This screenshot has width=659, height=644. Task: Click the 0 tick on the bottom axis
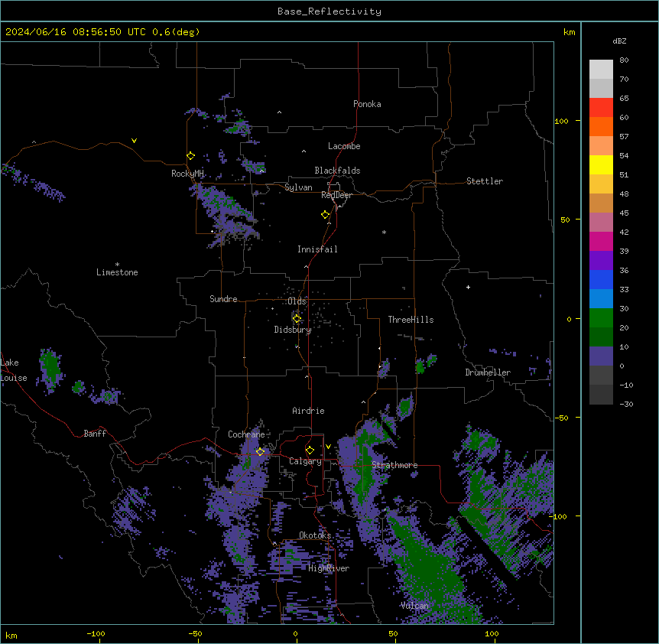tap(295, 633)
